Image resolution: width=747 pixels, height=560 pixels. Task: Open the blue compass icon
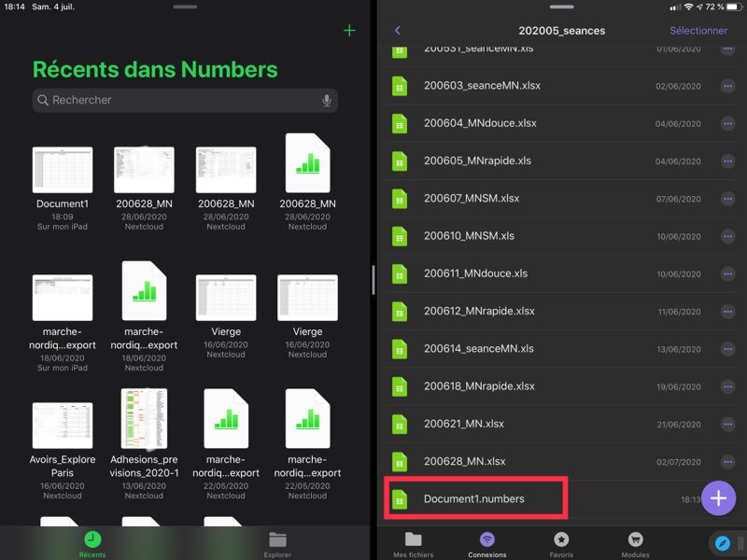[721, 542]
